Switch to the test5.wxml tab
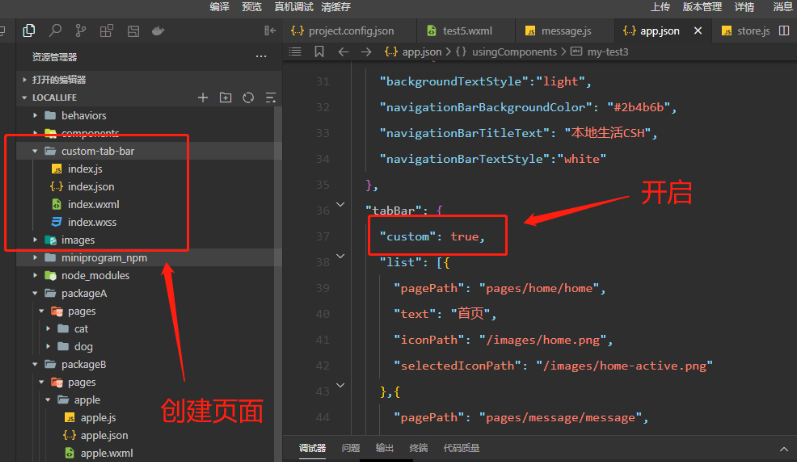 (x=465, y=31)
